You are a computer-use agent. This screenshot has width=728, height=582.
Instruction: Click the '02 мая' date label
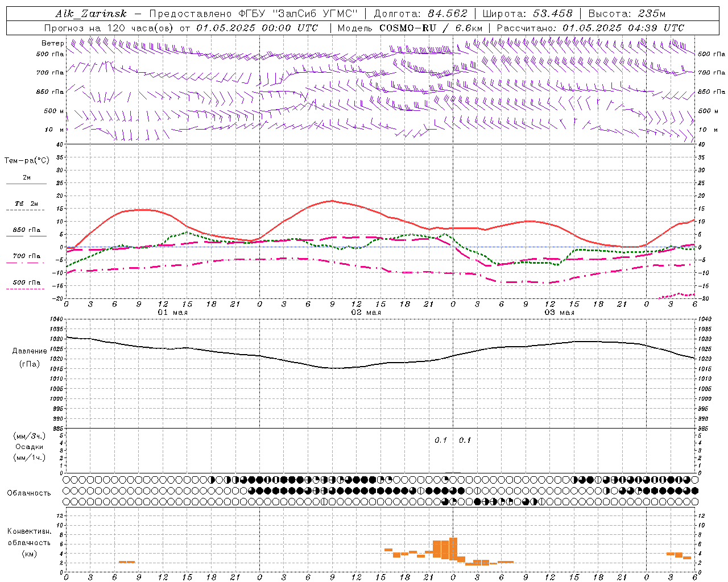coord(366,313)
